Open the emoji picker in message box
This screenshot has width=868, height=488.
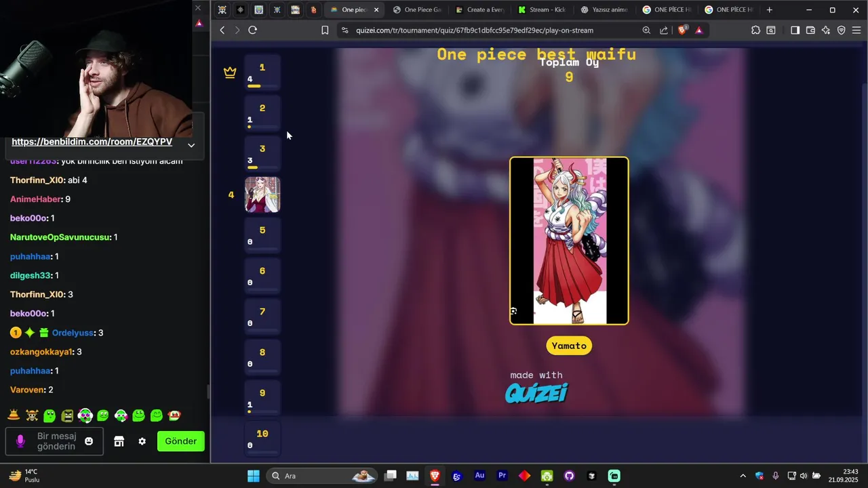(x=89, y=441)
